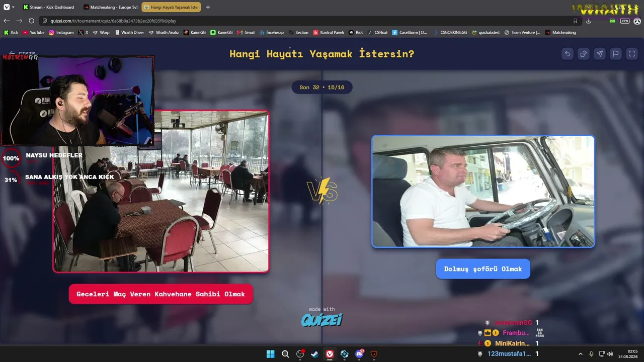Open a new browser tab
644x362 pixels.
tap(208, 7)
